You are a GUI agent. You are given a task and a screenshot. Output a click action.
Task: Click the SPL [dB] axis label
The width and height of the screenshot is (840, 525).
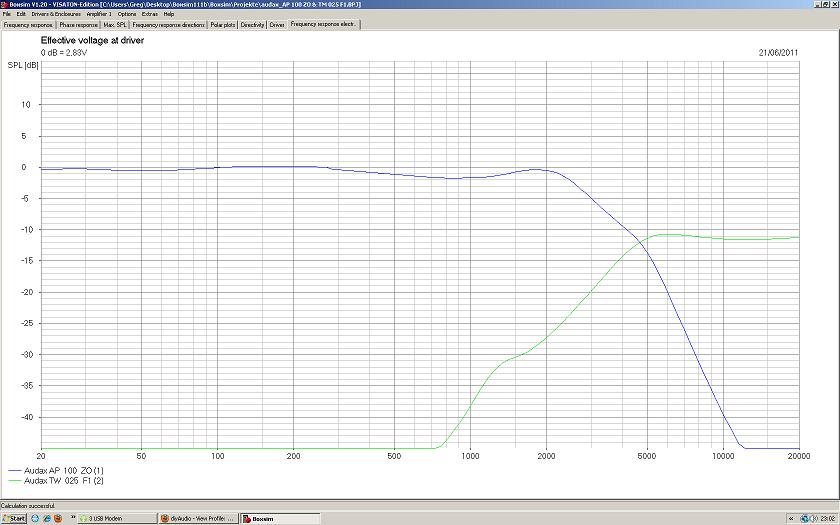pyautogui.click(x=23, y=65)
